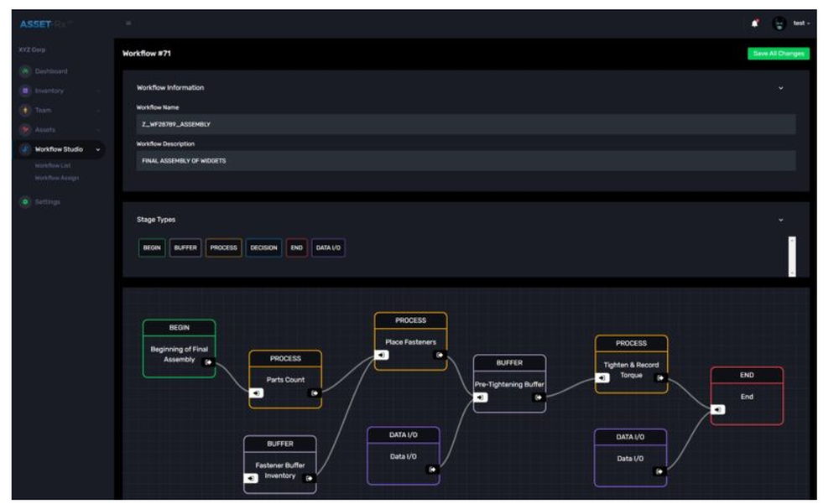Click the ASSET-Rx logo
This screenshot has width=839, height=504.
pos(45,24)
